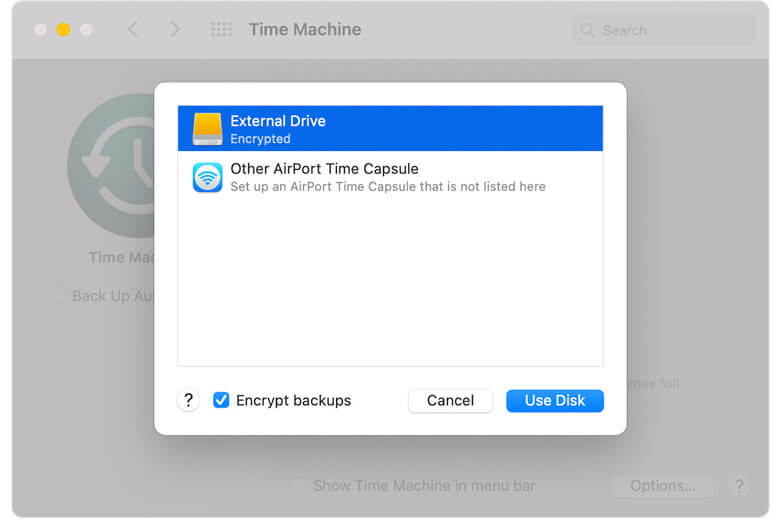Viewport: 784px width, 520px height.
Task: Confirm with the Use Disk button
Action: point(554,400)
